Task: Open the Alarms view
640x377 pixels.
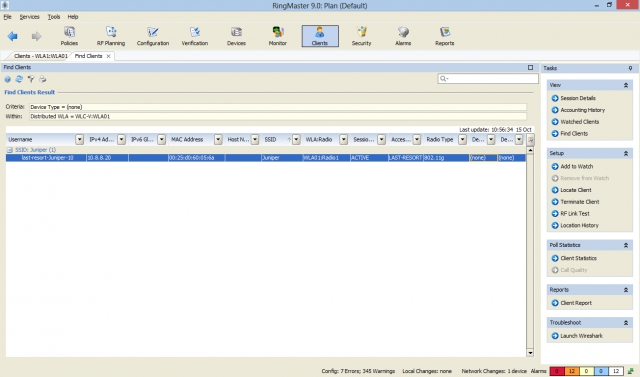Action: (403, 36)
